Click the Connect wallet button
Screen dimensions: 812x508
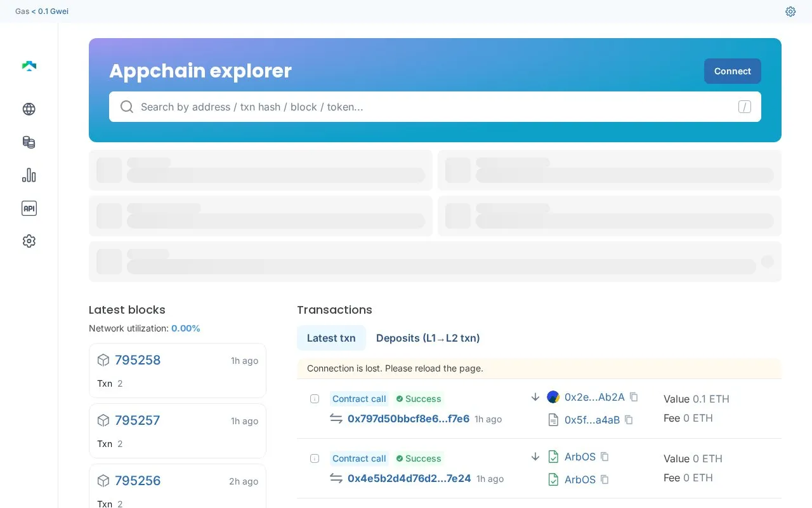click(733, 71)
